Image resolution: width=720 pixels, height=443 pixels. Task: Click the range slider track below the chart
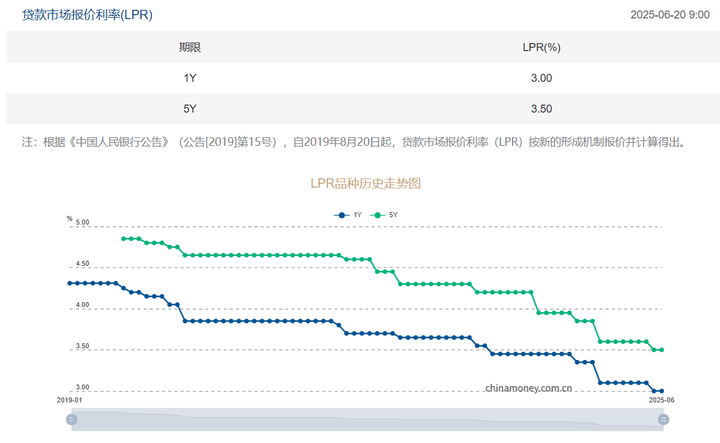(x=367, y=419)
